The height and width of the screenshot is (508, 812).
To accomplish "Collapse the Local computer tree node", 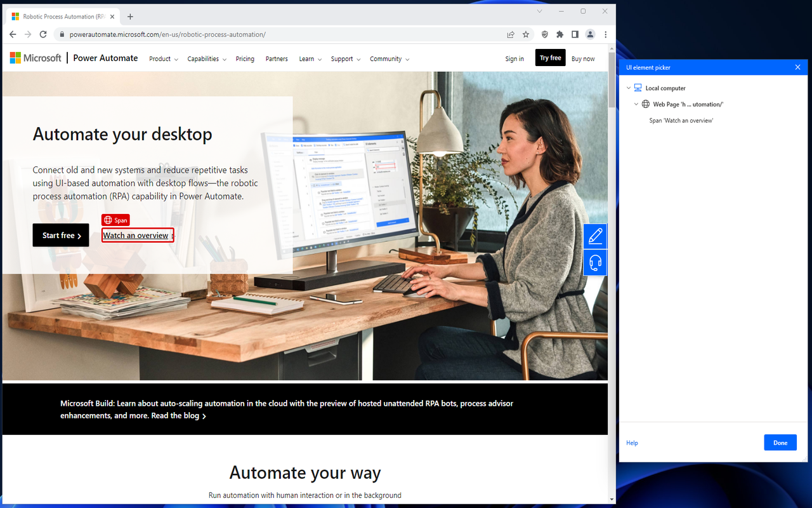I will pyautogui.click(x=629, y=88).
